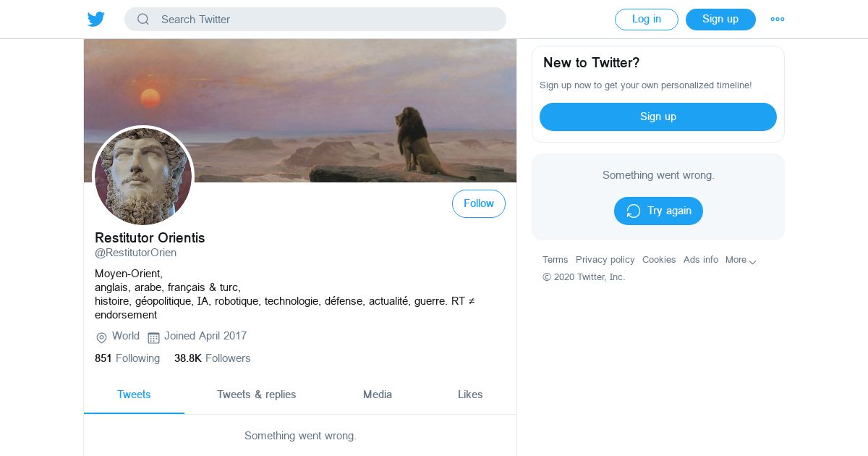This screenshot has width=868, height=456.
Task: Open the Restitutor Orientis profile picture
Action: click(143, 176)
